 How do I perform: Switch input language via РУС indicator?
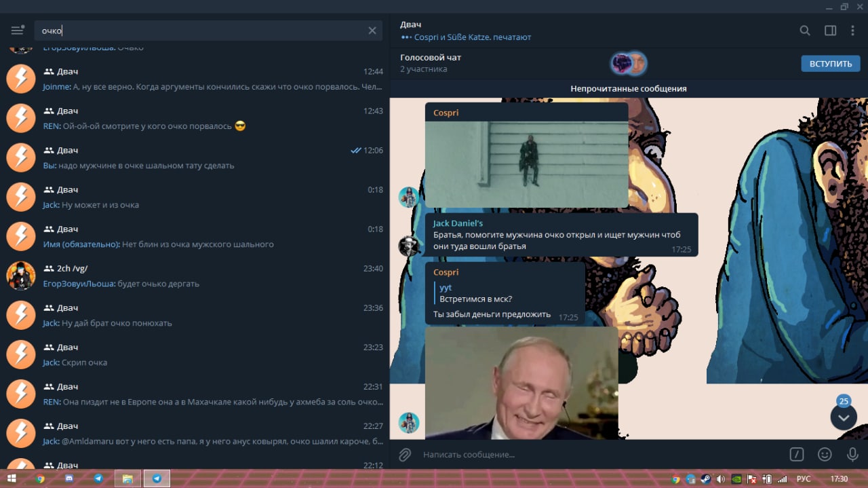click(804, 478)
